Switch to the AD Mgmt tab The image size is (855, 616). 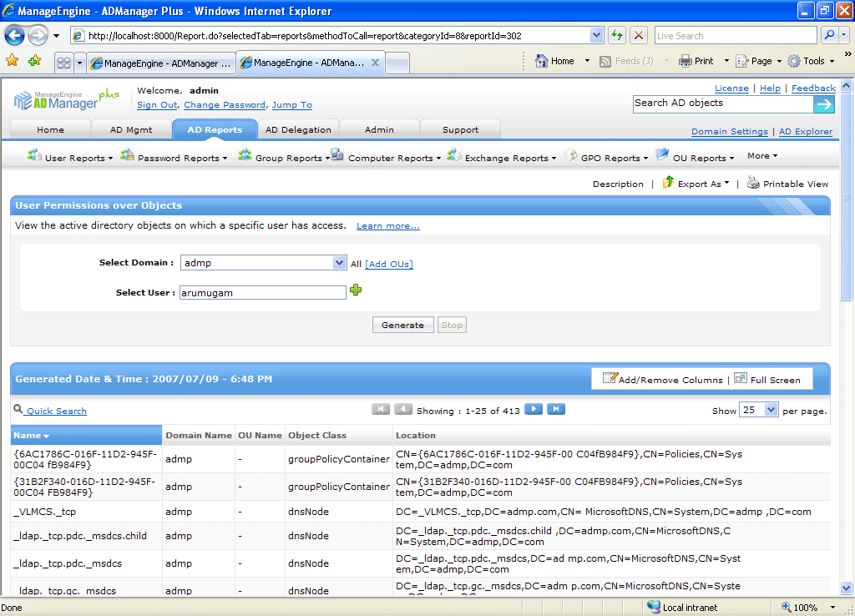coord(131,129)
